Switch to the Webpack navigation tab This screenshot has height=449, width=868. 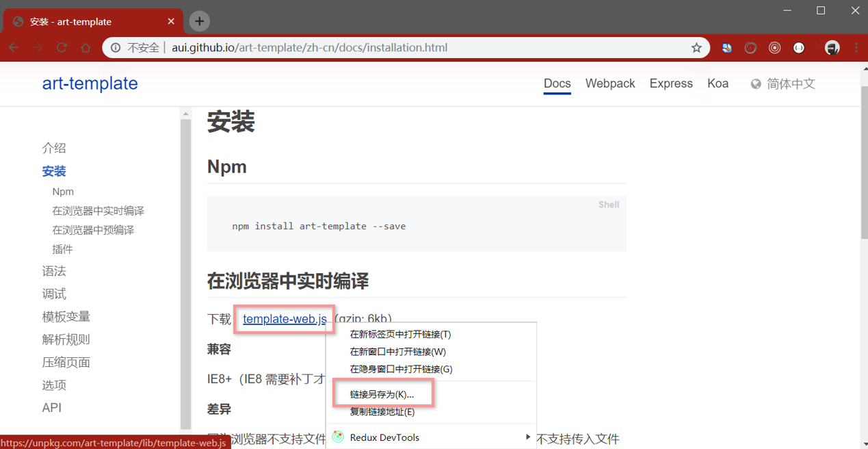coord(609,84)
